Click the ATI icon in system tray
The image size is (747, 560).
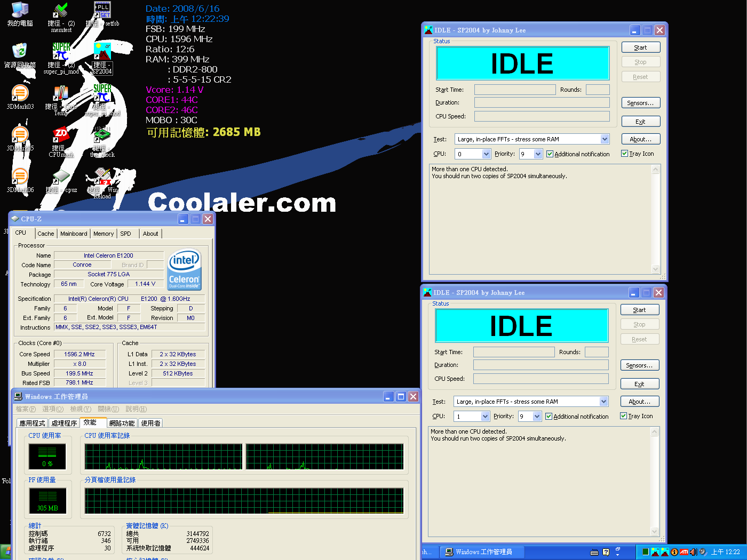point(684,552)
